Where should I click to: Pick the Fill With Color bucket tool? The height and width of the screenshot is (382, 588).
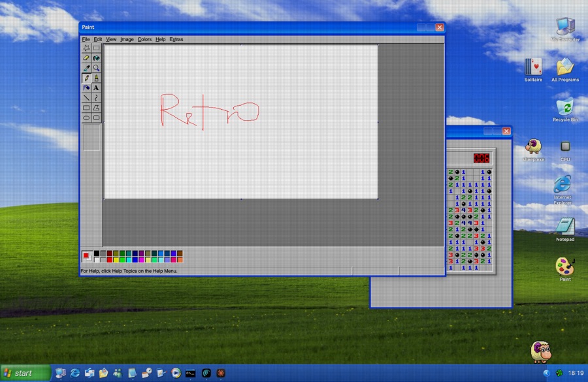pyautogui.click(x=97, y=58)
